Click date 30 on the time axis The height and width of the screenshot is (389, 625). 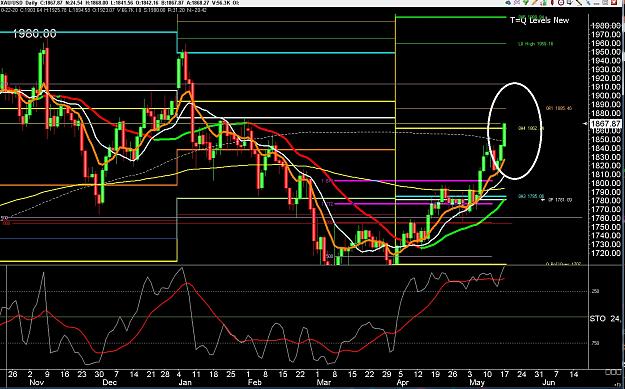pos(99,374)
